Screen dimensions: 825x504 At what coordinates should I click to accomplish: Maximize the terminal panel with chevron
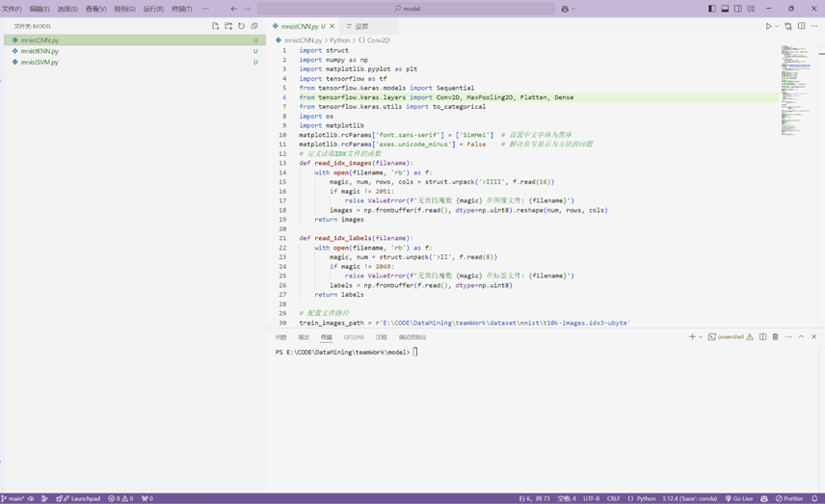click(801, 337)
